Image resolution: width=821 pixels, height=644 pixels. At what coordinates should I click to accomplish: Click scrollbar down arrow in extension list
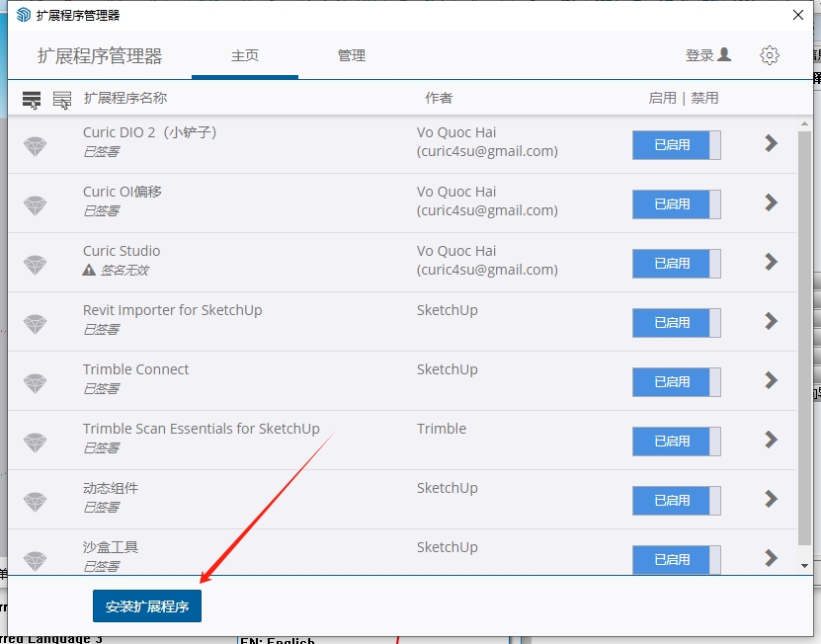click(805, 565)
